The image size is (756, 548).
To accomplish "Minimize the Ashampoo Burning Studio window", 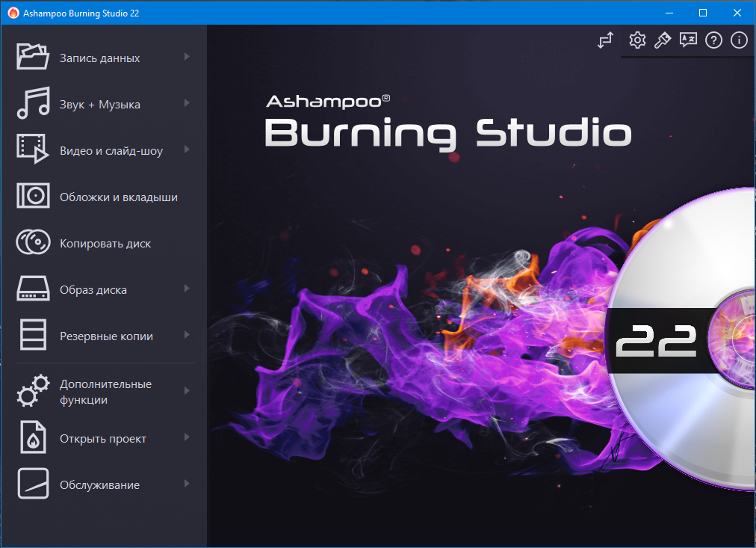I will (x=669, y=13).
